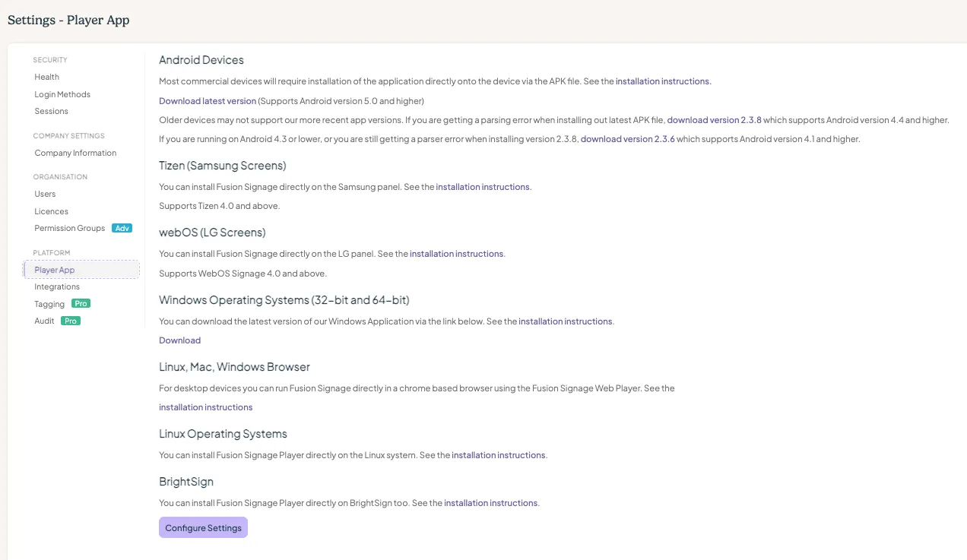The width and height of the screenshot is (967, 560).
Task: Click the Pro badge next to Tagging
Action: click(x=81, y=304)
